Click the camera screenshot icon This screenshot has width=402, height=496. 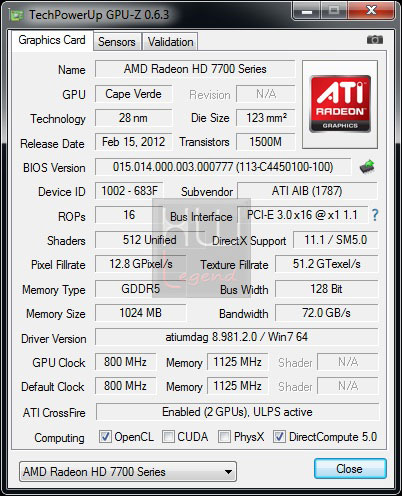click(x=375, y=40)
